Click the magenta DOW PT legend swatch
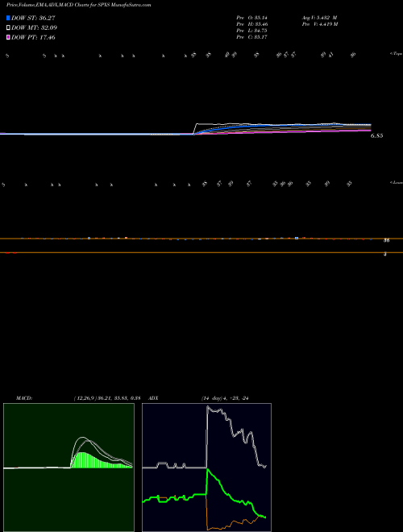 click(8, 38)
